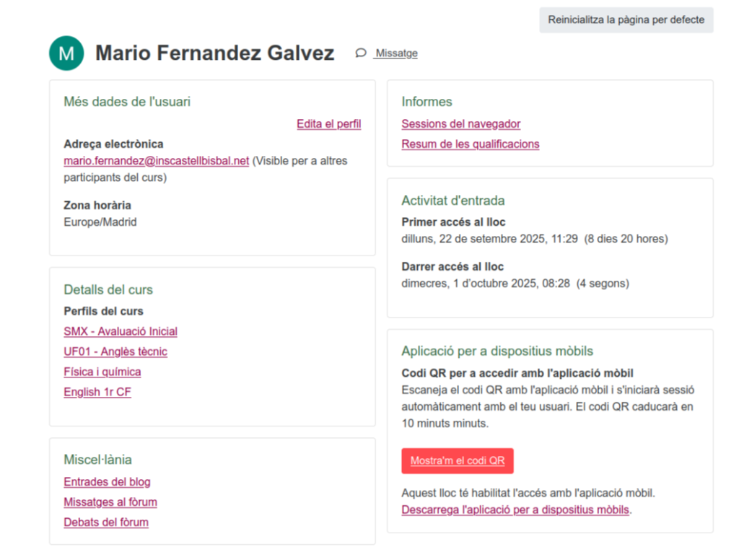View Entrades del blog
Image resolution: width=739 pixels, height=560 pixels.
[x=107, y=482]
